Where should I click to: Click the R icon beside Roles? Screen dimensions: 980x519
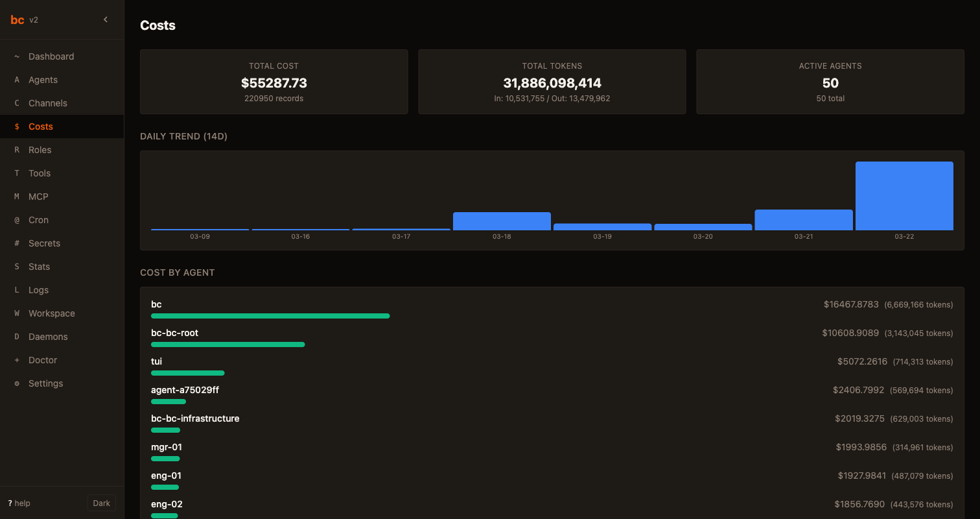point(17,150)
